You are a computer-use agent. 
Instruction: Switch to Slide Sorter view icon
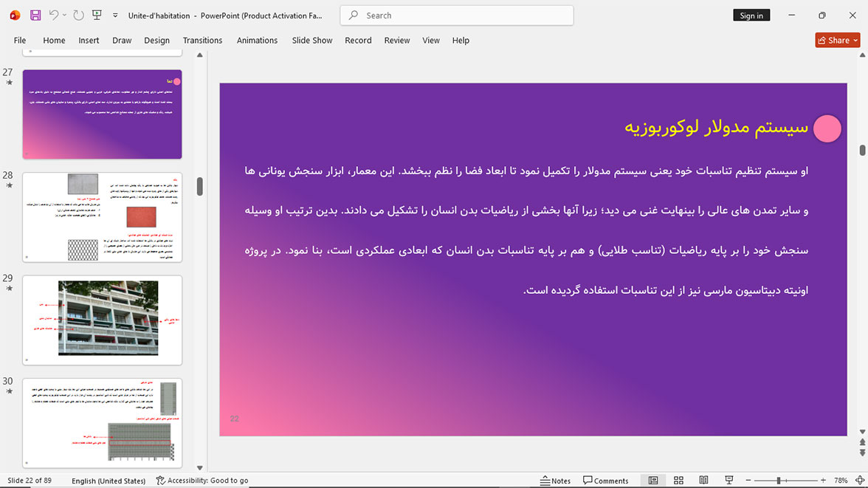(678, 480)
